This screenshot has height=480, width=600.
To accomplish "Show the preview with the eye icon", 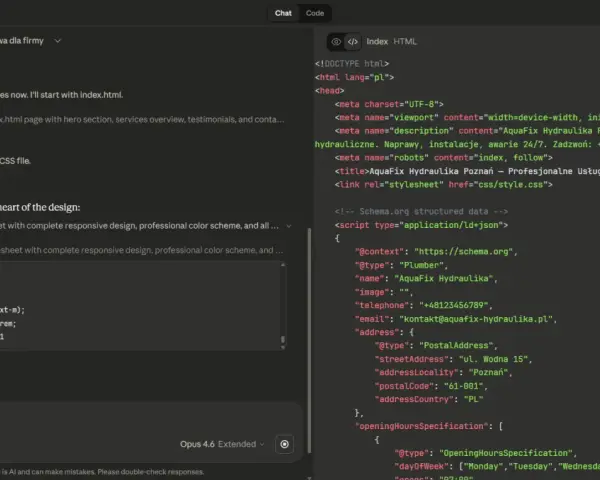I will 336,42.
